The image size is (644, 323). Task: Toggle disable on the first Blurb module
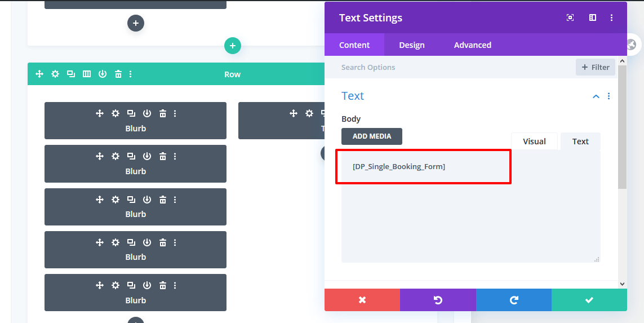(146, 113)
